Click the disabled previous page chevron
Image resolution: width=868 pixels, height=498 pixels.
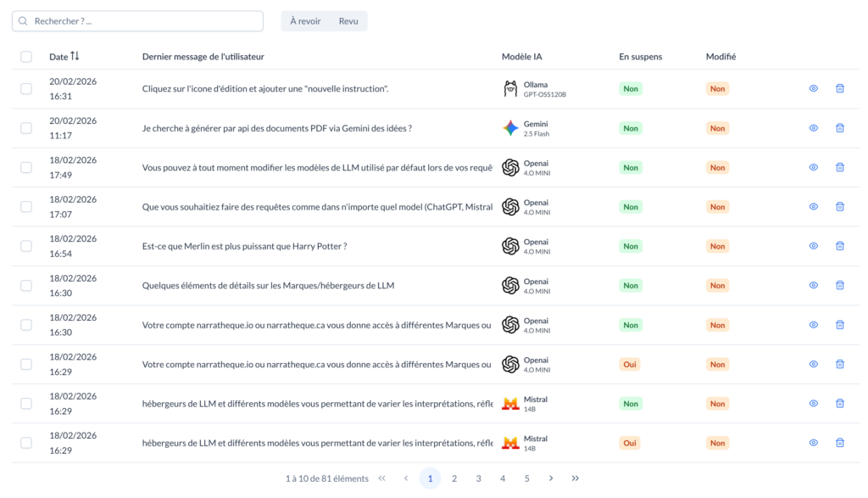coord(406,478)
